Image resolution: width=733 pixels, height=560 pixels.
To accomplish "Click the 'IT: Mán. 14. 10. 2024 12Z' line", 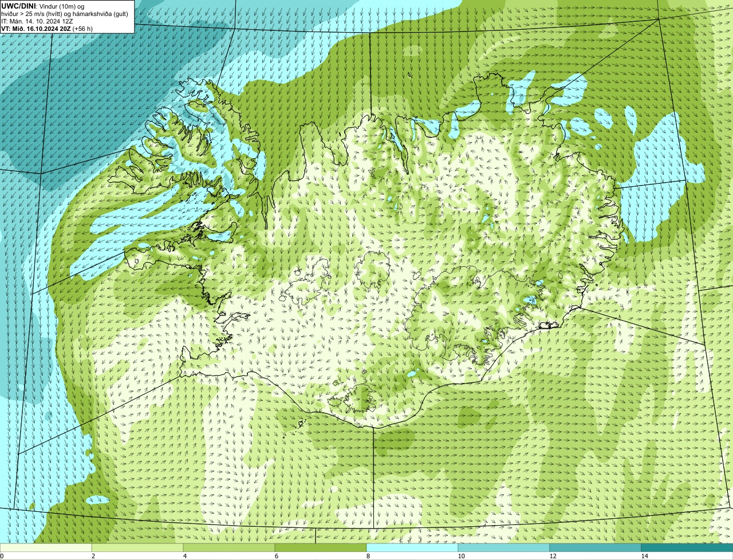I will 37,21.
